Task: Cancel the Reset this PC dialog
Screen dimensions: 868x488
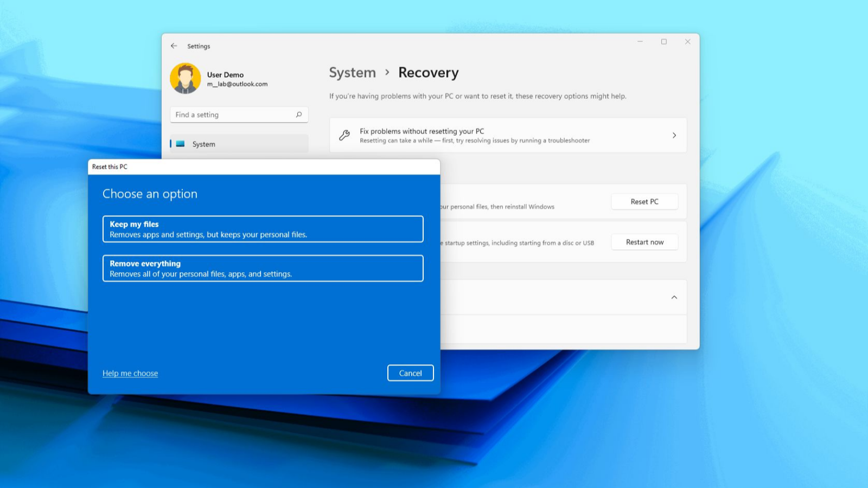Action: pos(410,373)
